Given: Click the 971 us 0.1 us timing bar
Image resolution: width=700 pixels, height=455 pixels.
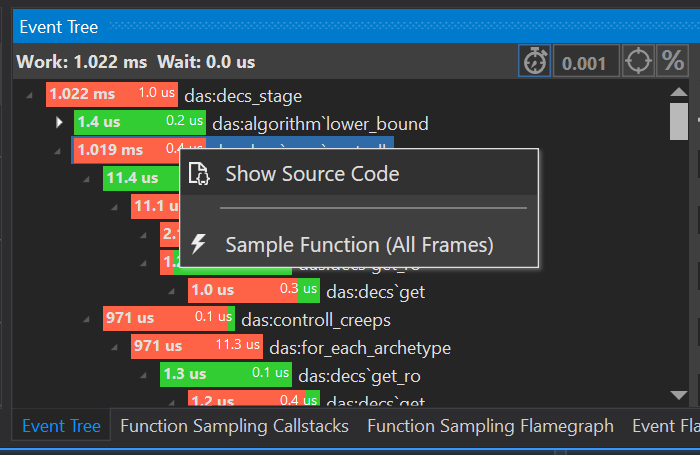Looking at the screenshot, I should 169,318.
